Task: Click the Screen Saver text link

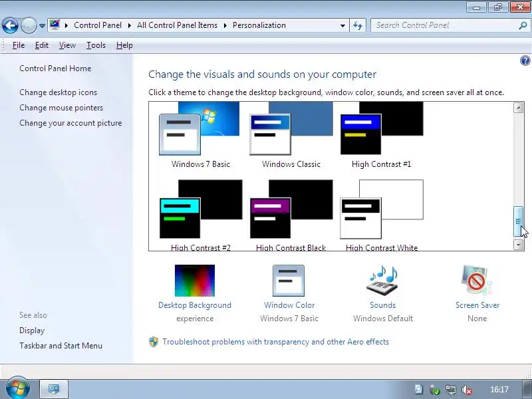Action: (x=477, y=305)
